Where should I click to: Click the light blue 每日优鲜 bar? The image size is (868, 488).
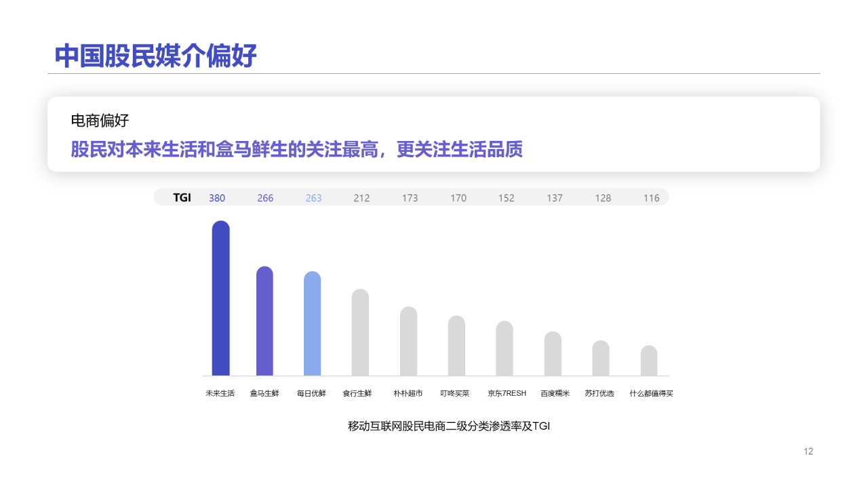312,324
